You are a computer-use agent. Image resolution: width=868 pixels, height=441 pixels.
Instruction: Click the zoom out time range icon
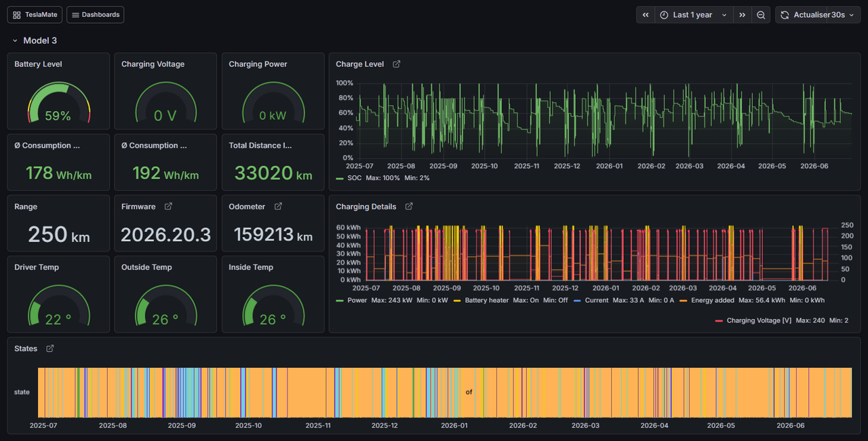click(762, 15)
